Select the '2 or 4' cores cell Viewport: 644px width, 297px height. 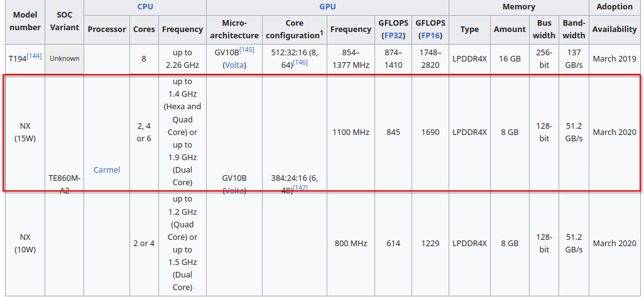144,243
